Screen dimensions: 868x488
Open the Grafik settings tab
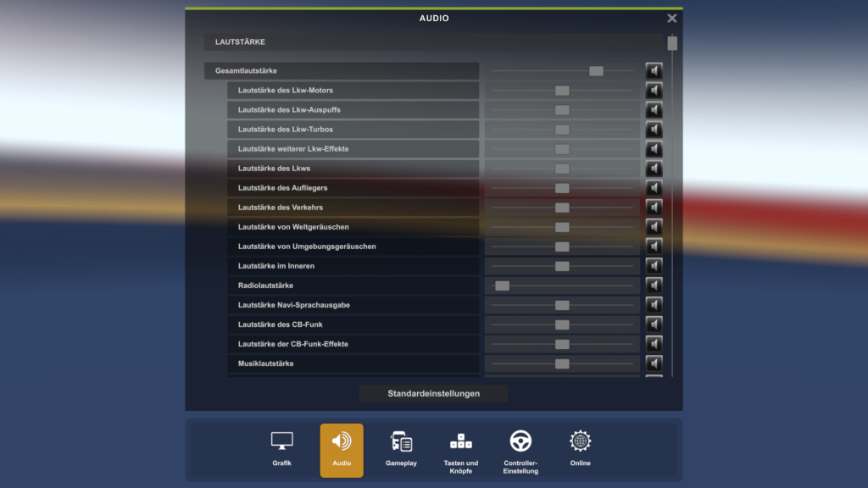282,449
